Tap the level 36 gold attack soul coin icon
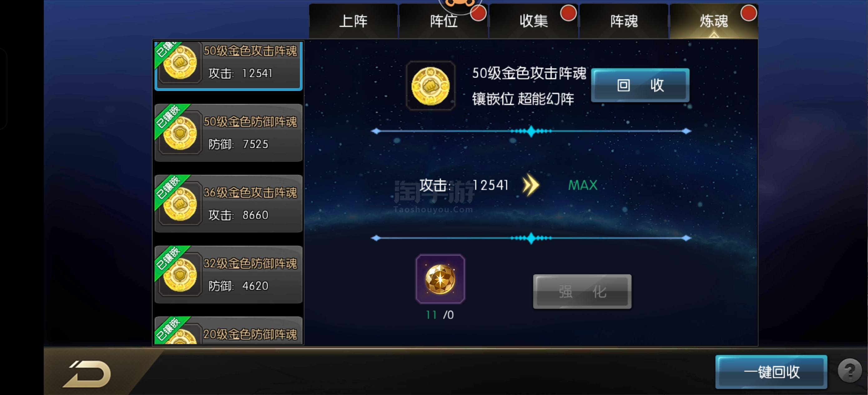 click(180, 204)
